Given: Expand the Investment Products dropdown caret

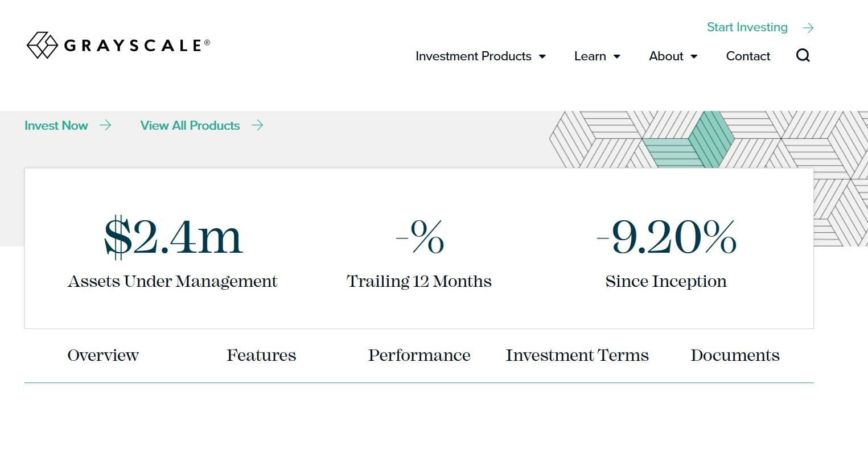Looking at the screenshot, I should [x=542, y=56].
